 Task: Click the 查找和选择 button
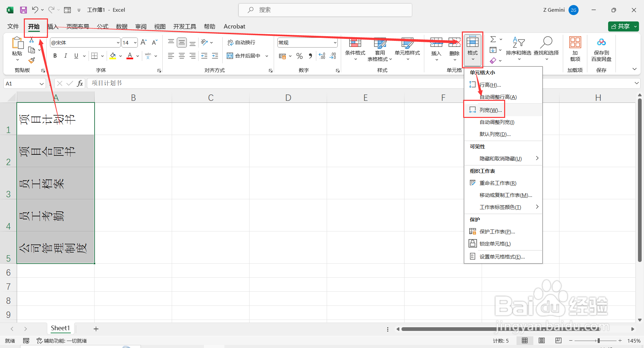coord(546,50)
